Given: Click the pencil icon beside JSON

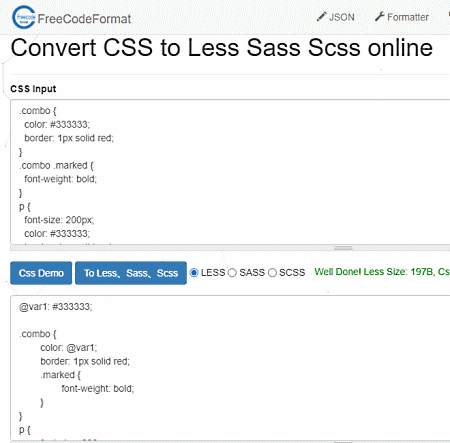Looking at the screenshot, I should pyautogui.click(x=321, y=17).
